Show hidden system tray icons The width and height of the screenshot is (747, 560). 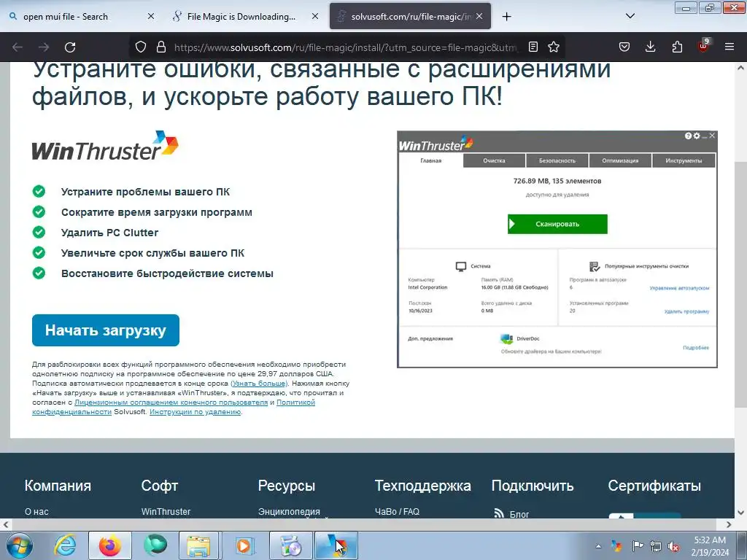click(598, 546)
